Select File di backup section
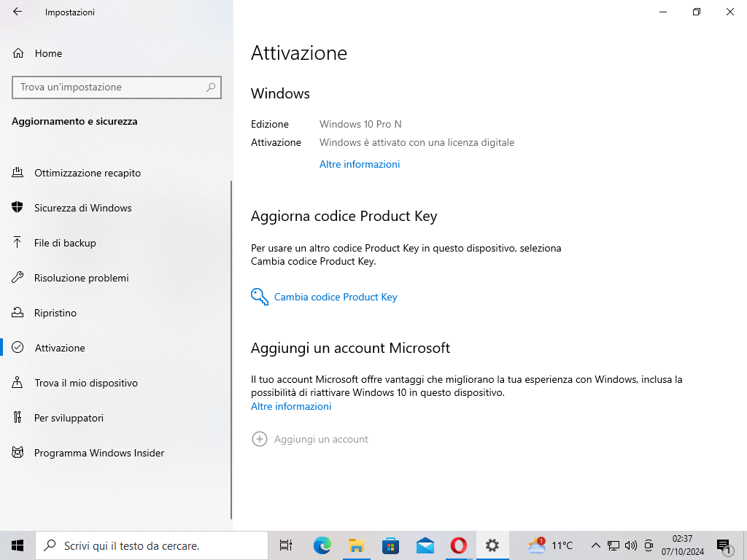 point(65,243)
